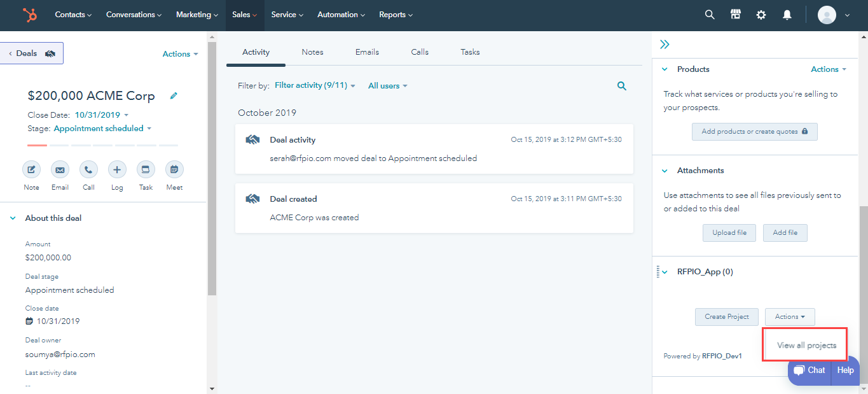
Task: Collapse the Products section
Action: pyautogui.click(x=665, y=69)
